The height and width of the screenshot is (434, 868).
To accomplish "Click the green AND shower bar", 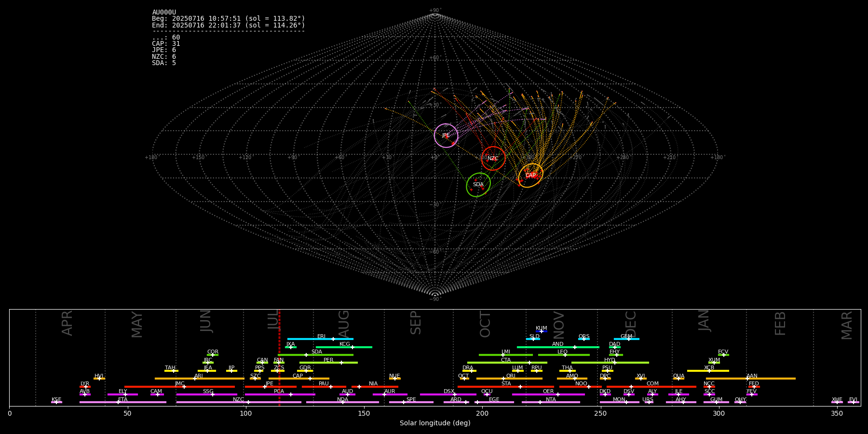I will [558, 347].
